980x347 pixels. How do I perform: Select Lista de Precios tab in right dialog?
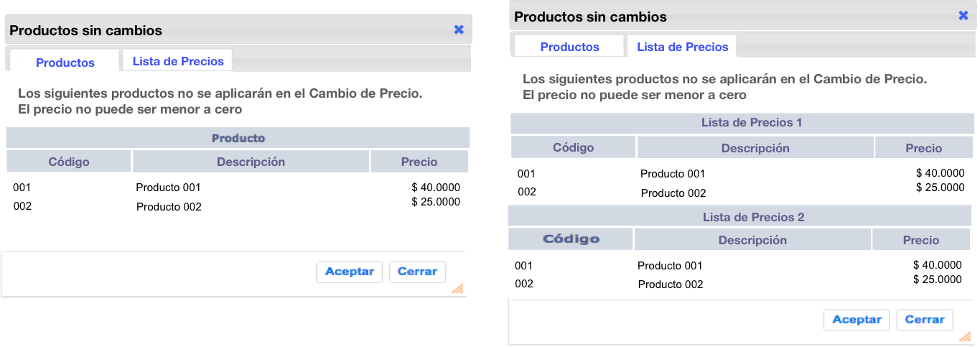pos(682,47)
